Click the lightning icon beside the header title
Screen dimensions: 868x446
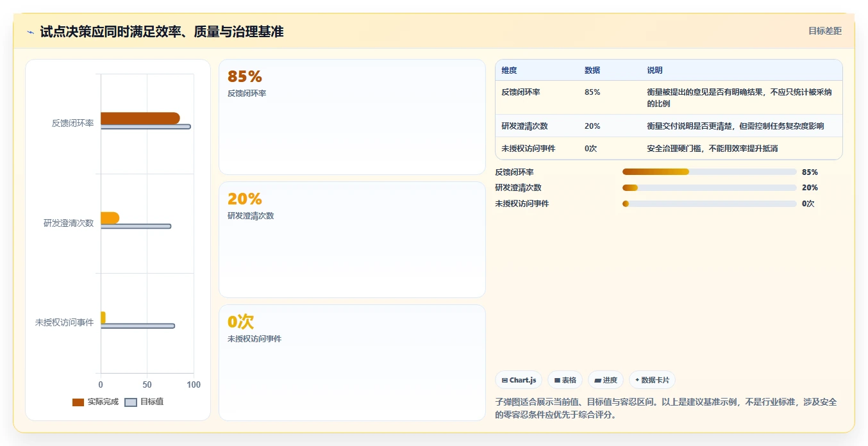[x=31, y=32]
